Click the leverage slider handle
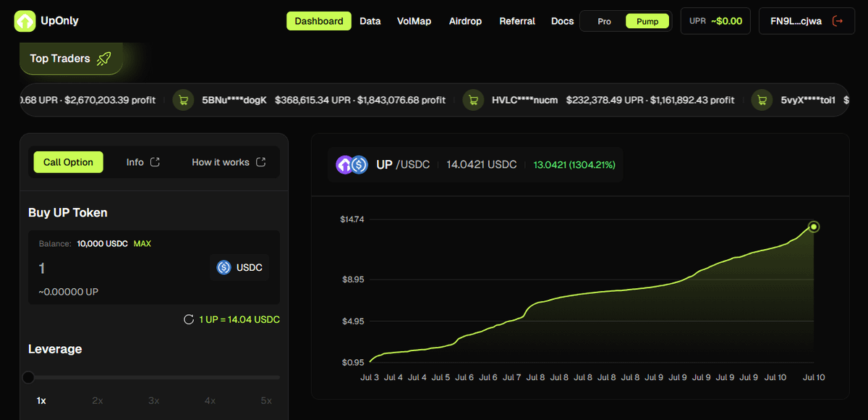 [x=28, y=377]
